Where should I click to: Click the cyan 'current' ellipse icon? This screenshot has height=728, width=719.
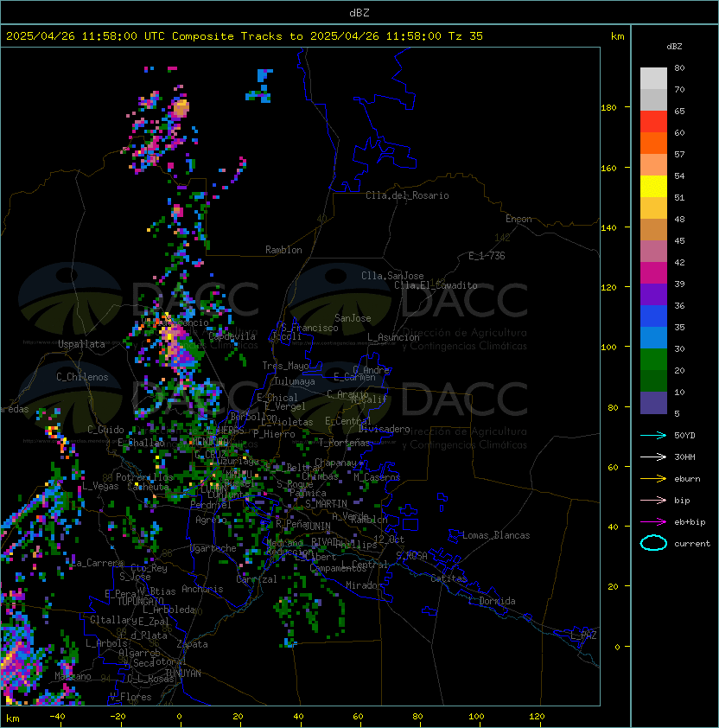[x=653, y=543]
